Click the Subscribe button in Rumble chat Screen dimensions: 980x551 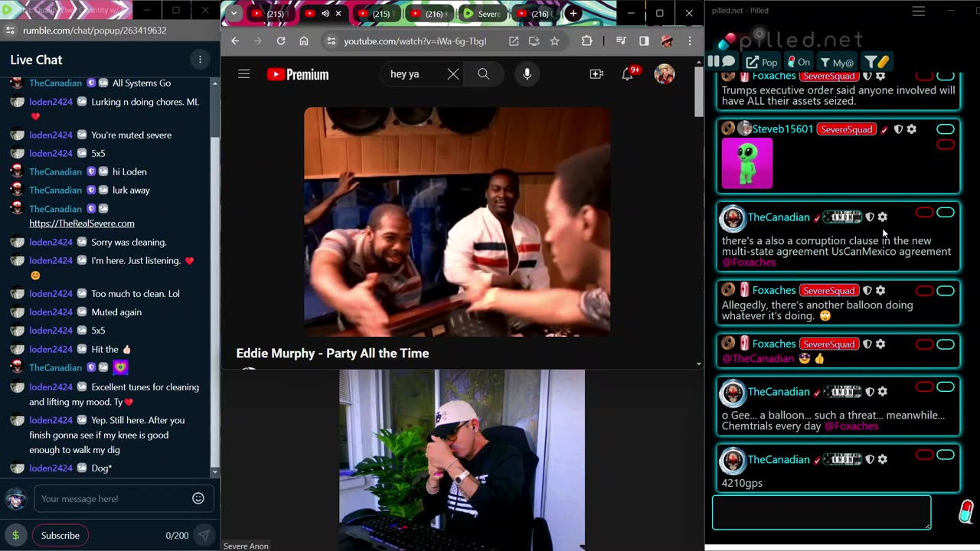[x=60, y=535]
